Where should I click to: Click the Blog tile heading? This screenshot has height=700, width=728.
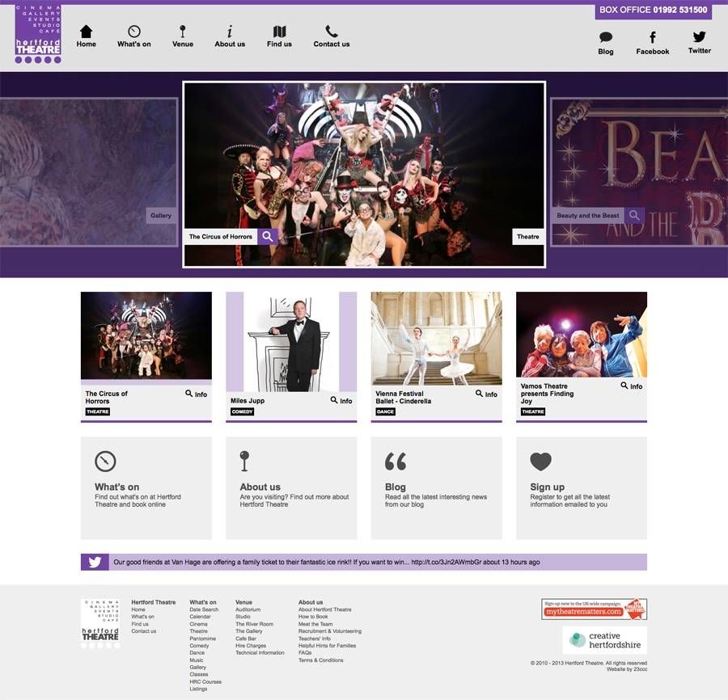click(x=395, y=487)
